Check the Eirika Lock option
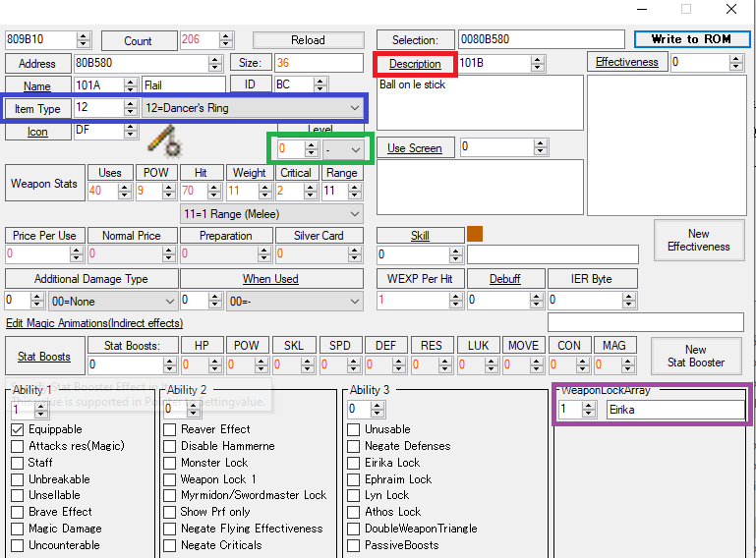This screenshot has width=756, height=558. point(355,463)
